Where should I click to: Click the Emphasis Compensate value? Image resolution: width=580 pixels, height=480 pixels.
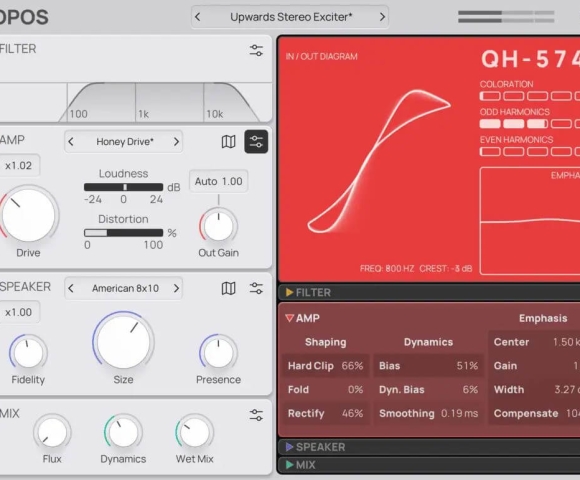click(x=573, y=413)
